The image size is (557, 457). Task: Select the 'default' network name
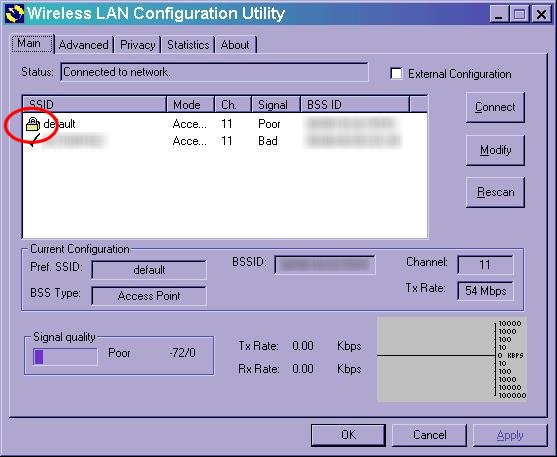click(x=59, y=124)
